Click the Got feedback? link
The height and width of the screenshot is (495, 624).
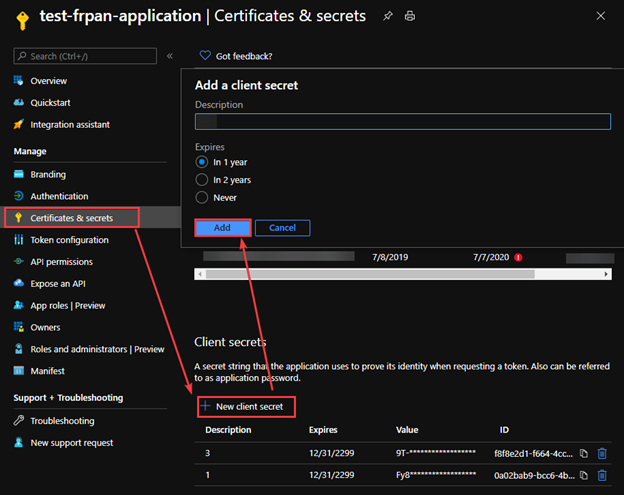point(244,56)
